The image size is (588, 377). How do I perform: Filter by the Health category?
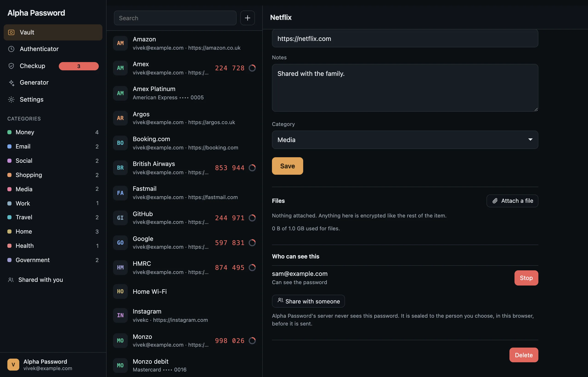(x=53, y=246)
